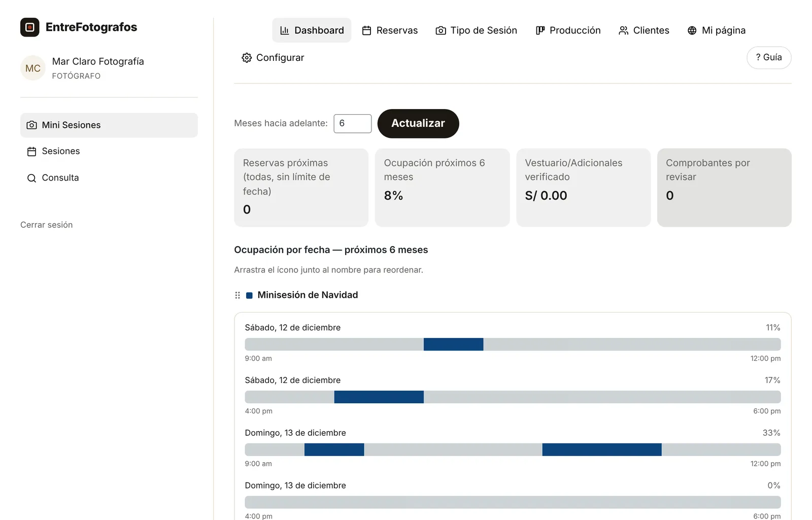812x520 pixels.
Task: Click the Guía help button
Action: coord(769,58)
